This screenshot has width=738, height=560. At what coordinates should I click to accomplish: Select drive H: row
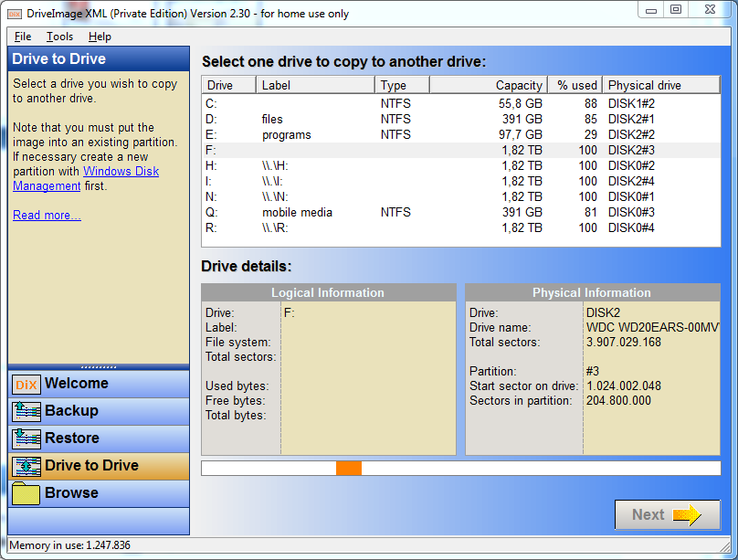[460, 165]
